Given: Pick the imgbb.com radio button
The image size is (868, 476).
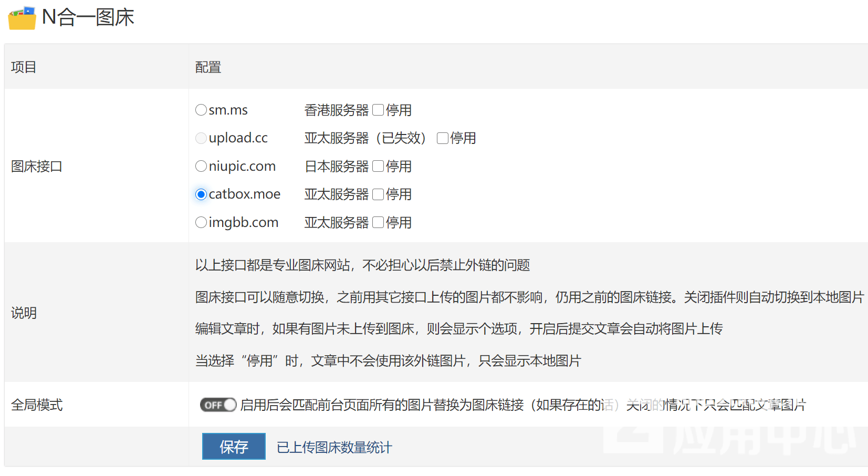Looking at the screenshot, I should click(201, 223).
